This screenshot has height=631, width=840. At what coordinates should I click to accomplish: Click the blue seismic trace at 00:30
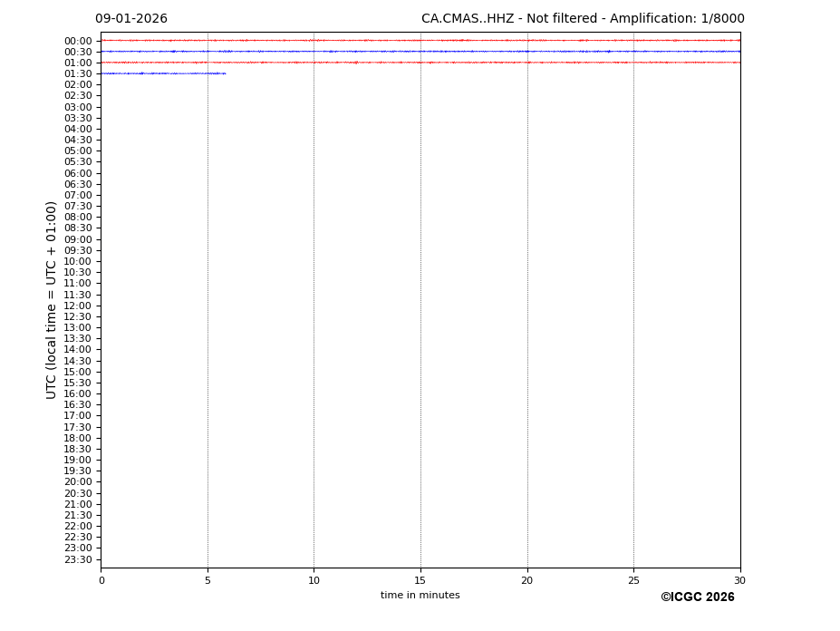click(x=420, y=51)
